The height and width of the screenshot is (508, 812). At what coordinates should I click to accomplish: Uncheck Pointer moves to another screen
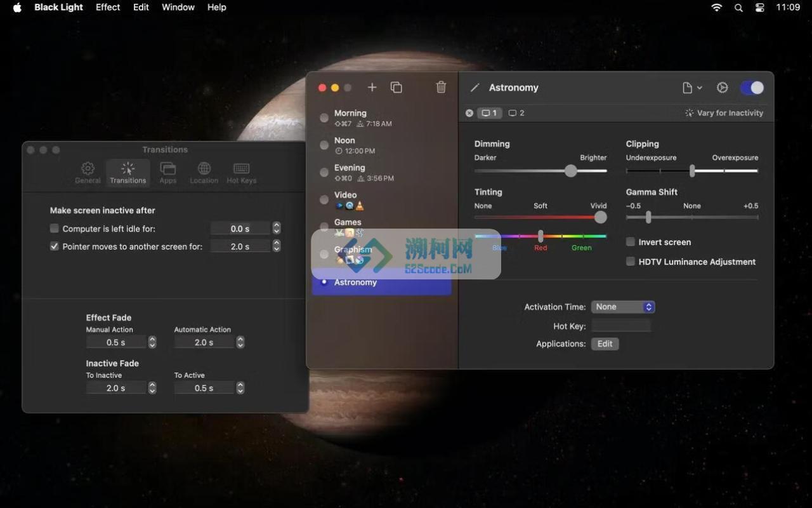[x=55, y=246]
